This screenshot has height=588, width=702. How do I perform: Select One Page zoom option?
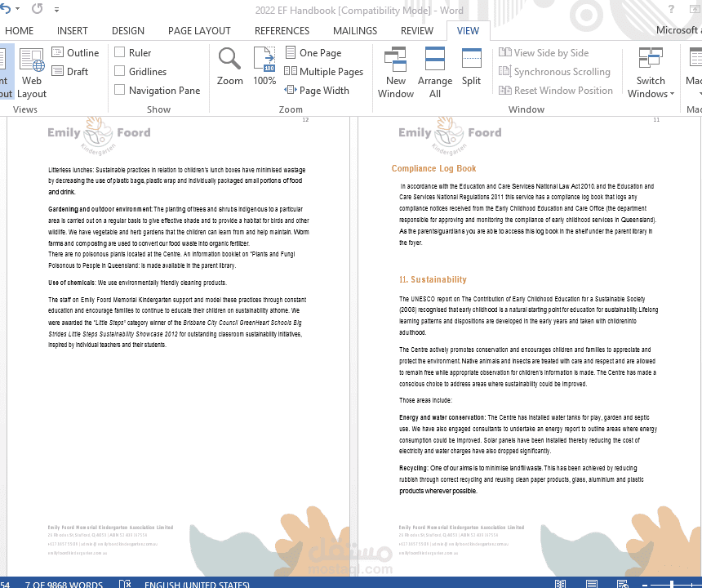313,53
